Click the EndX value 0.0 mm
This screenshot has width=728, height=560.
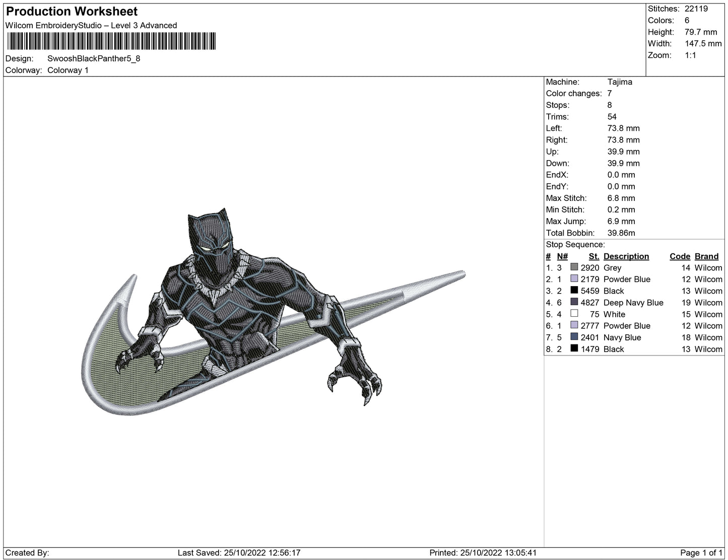(621, 174)
